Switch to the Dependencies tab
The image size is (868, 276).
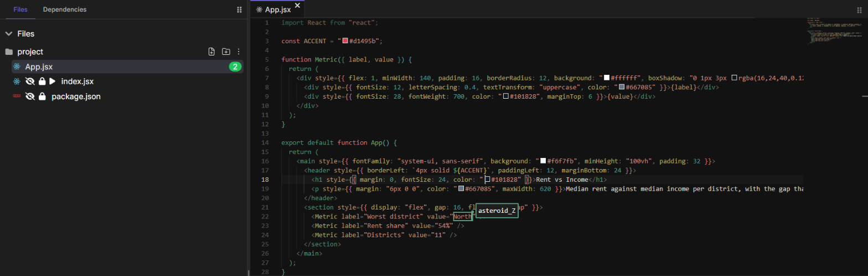pyautogui.click(x=65, y=9)
